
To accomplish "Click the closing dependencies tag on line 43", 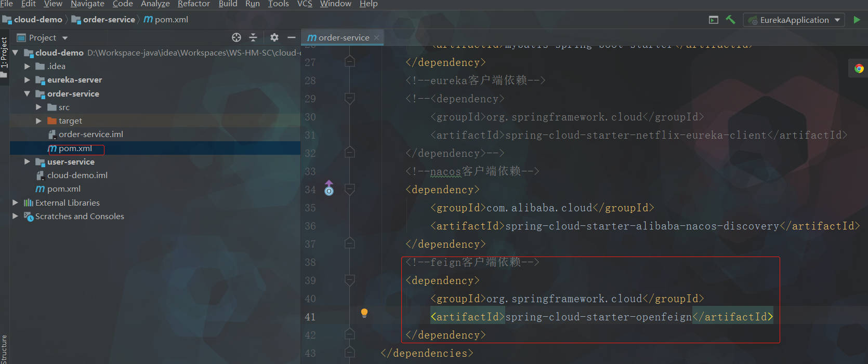I will 427,353.
